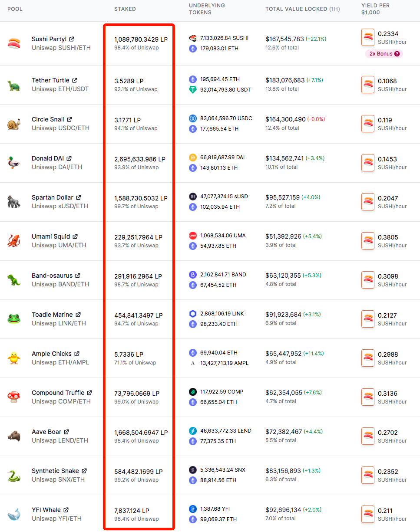The height and width of the screenshot is (532, 420).
Task: Open external link icon next to Tether Turtle
Action: pos(74,80)
